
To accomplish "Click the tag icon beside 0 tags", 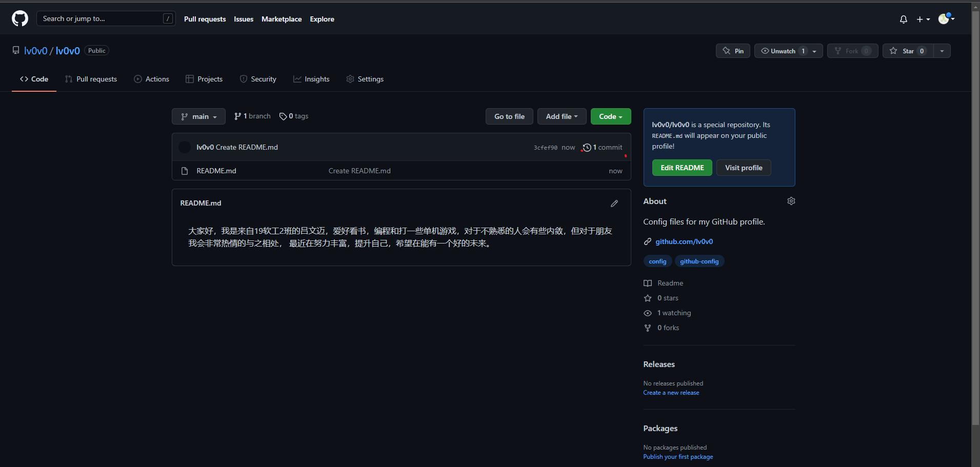I will coord(283,116).
